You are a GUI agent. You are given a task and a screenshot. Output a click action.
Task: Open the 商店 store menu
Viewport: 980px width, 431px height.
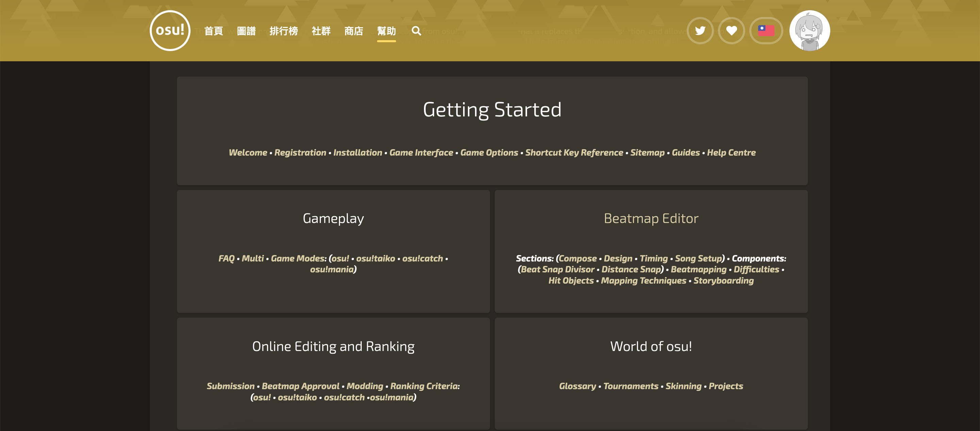click(x=354, y=31)
